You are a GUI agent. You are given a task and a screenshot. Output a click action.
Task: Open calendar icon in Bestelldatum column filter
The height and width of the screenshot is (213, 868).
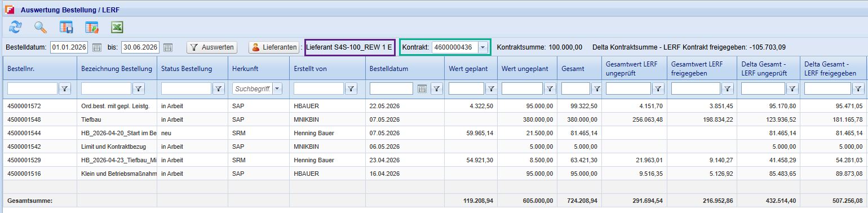pos(422,88)
